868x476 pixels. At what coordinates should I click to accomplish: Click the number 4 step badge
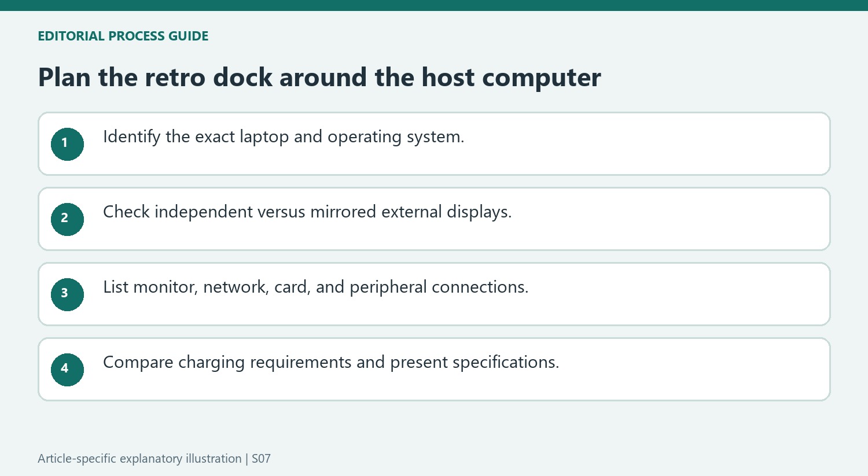67,370
